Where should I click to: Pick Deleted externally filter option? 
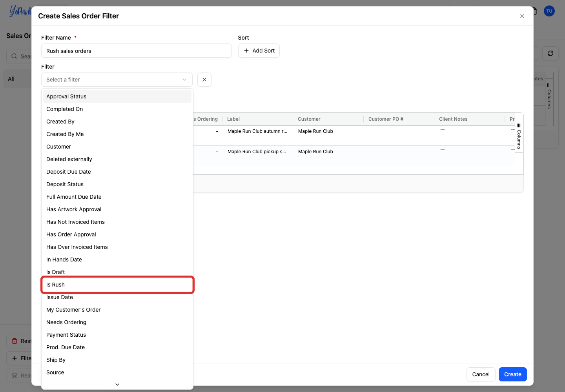tap(117, 159)
